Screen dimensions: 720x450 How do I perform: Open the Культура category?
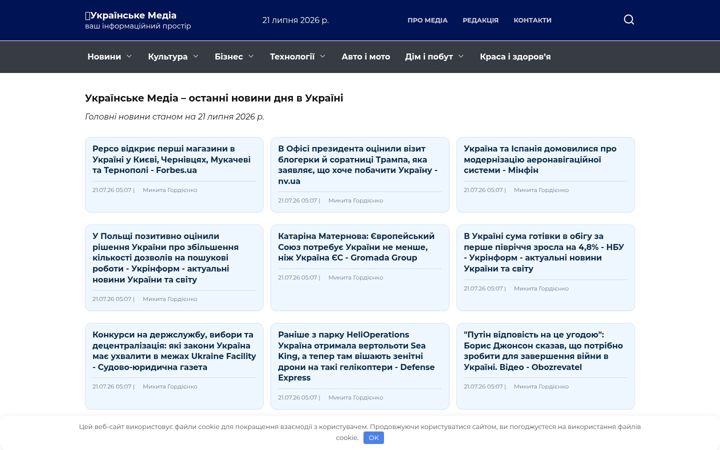[x=168, y=56]
